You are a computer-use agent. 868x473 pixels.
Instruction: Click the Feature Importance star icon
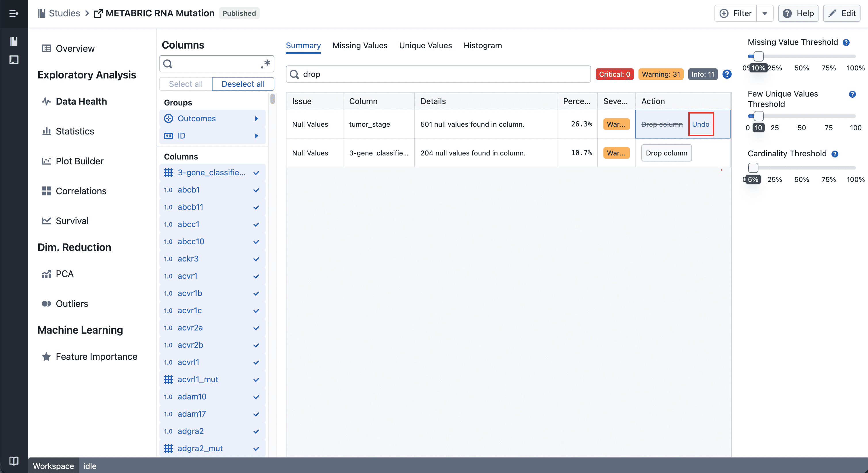46,357
